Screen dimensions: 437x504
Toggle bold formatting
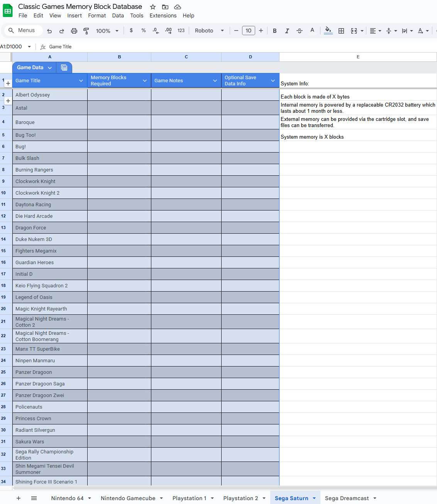click(274, 31)
